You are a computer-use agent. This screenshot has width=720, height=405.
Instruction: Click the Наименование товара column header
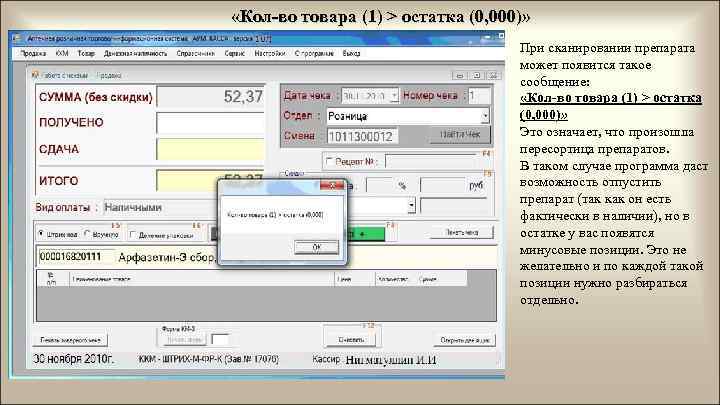point(202,279)
